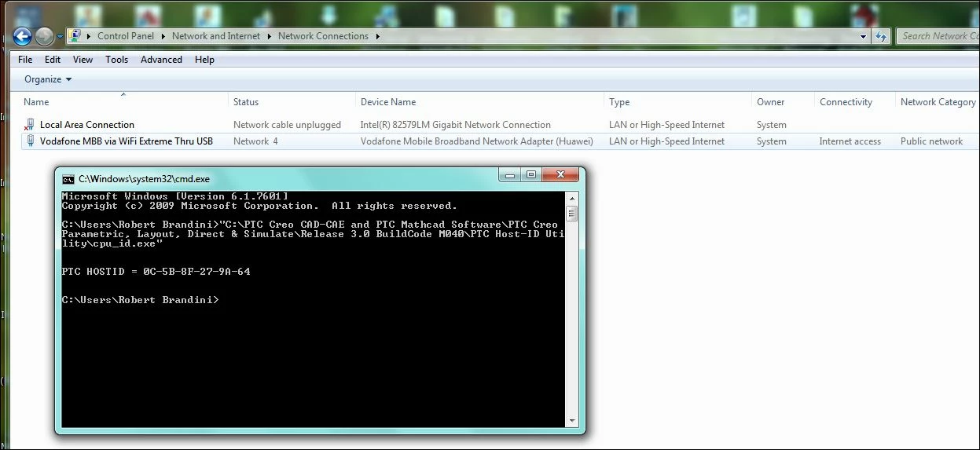
Task: Open address bar history dropdown
Action: pos(863,36)
